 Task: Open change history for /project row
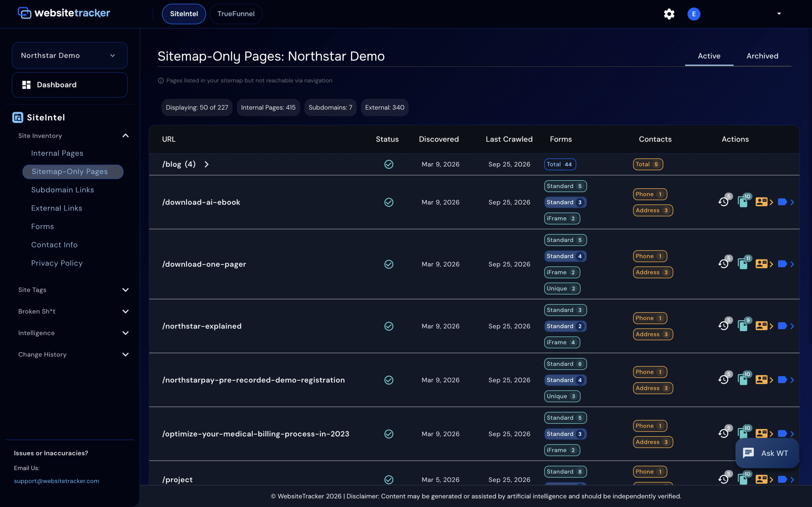coord(724,479)
